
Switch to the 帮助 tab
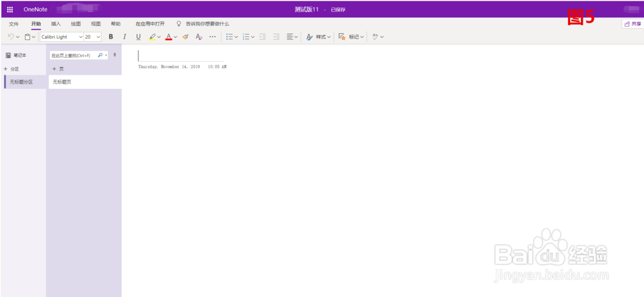(x=116, y=24)
